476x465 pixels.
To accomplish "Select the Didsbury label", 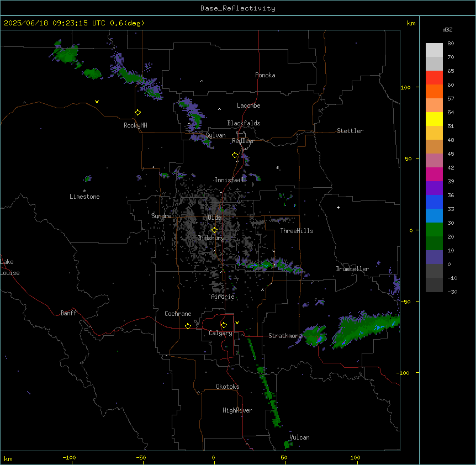I will [x=211, y=238].
